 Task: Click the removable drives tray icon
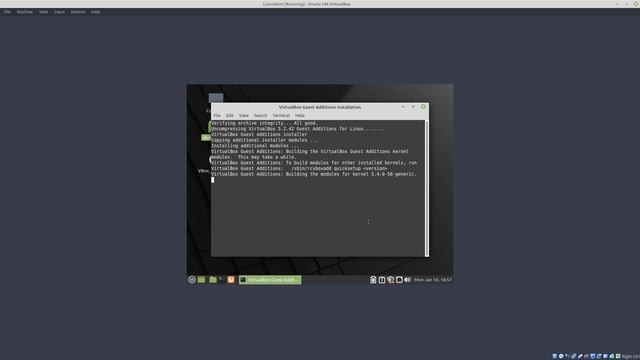[x=373, y=280]
